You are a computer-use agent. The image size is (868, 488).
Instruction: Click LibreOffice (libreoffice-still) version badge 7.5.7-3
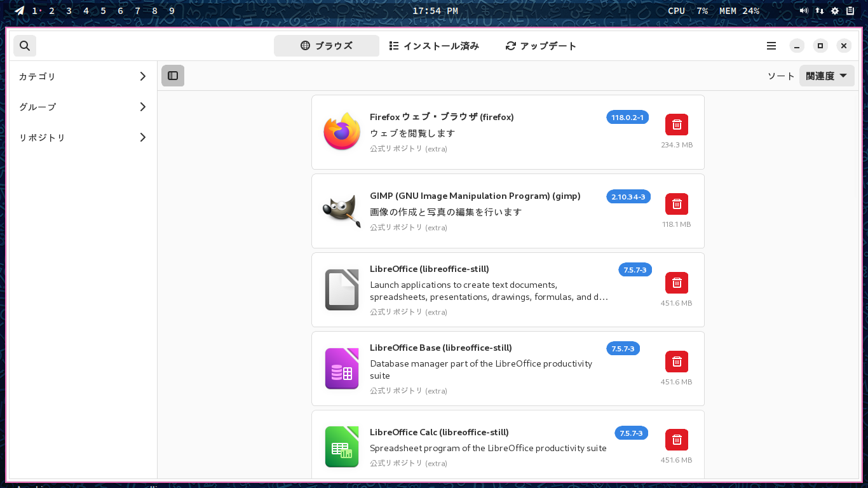(635, 269)
